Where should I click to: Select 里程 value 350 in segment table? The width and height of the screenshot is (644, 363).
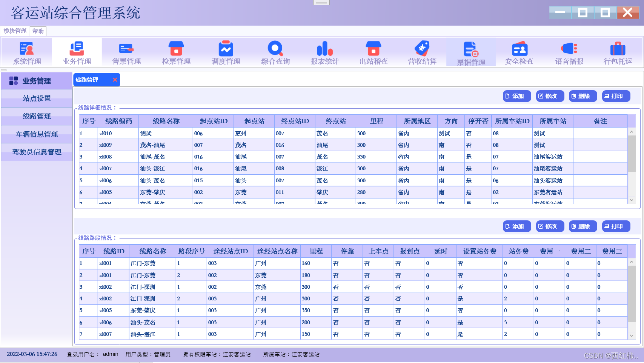[316, 310]
